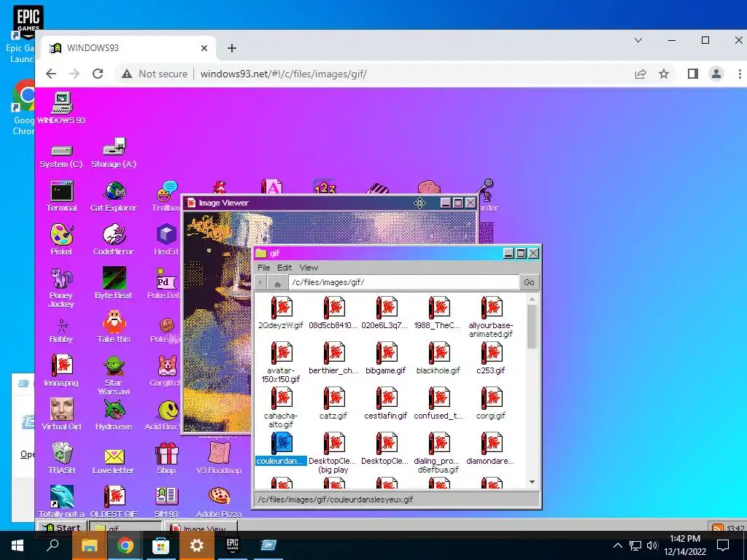747x560 pixels.
Task: Click the /c/files/images/gif/ path field
Action: 403,282
